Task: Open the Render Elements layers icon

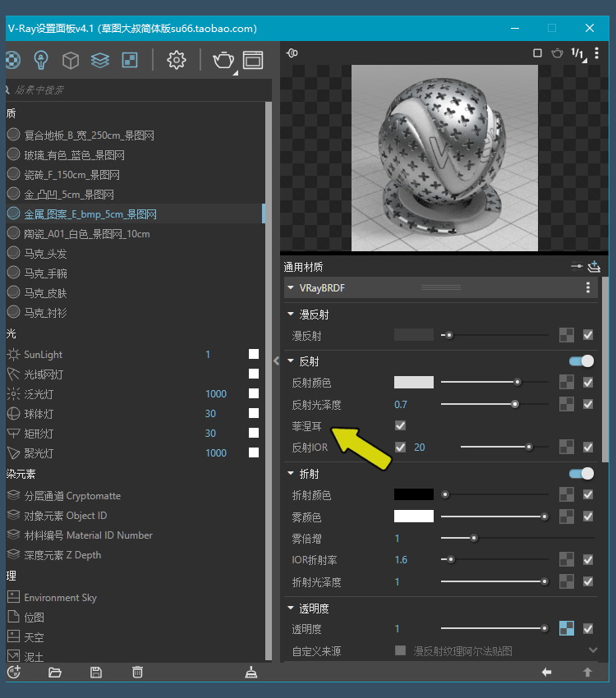Action: 100,60
